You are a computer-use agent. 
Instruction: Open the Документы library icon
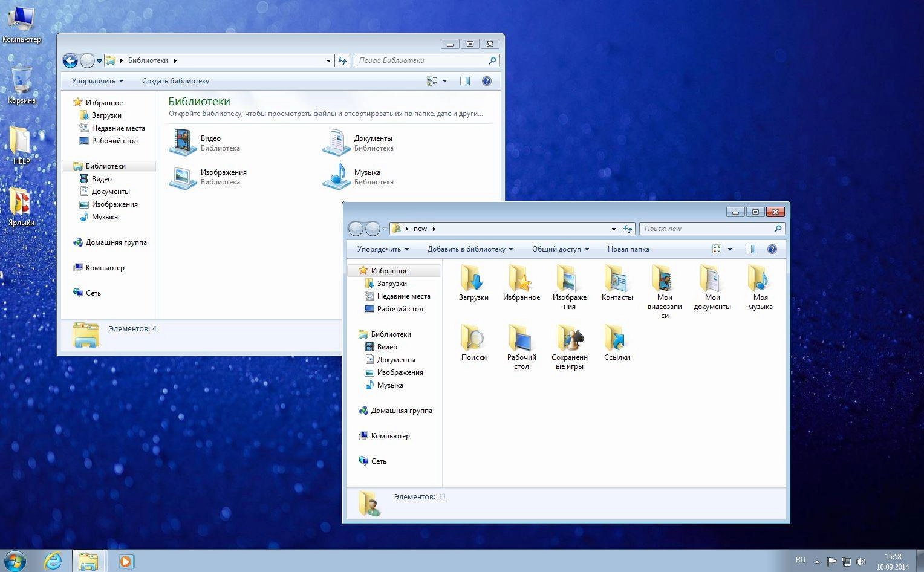click(358, 143)
